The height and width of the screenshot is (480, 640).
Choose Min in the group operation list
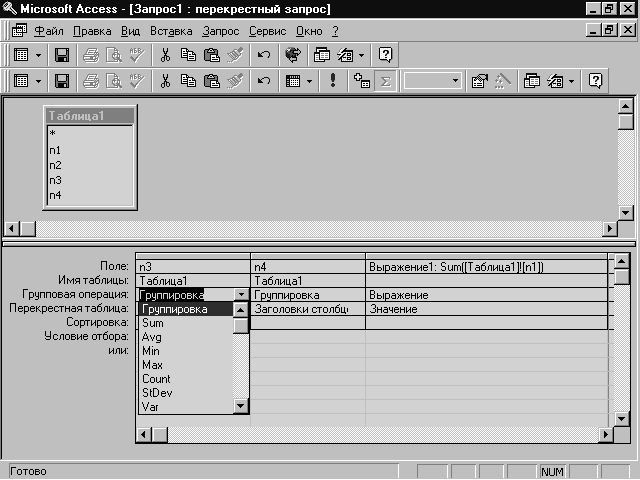[x=186, y=351]
